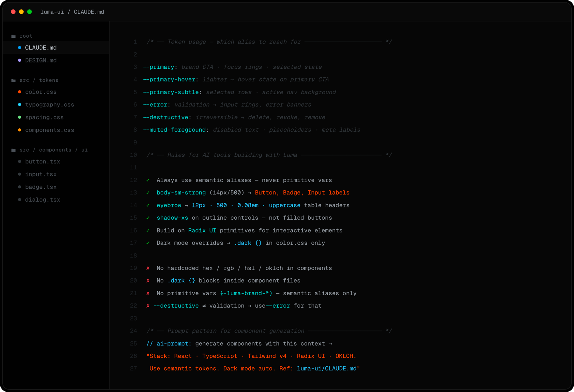Screen dimensions: 574x392
Task: Click the yellow minimize window button
Action: pos(21,12)
